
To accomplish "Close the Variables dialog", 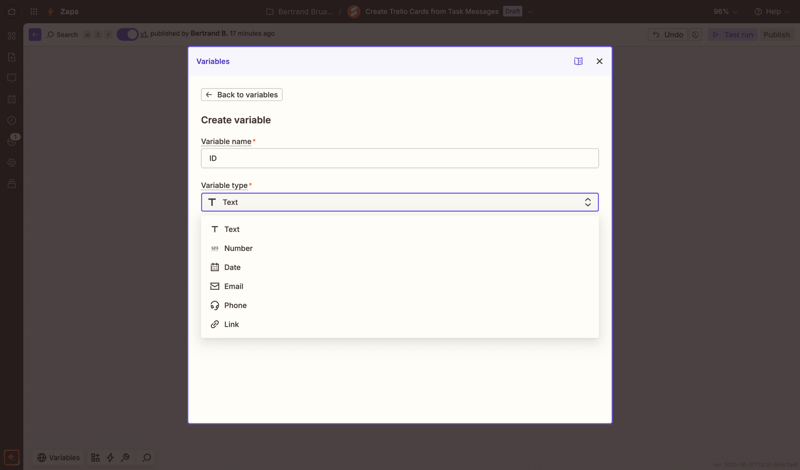I will click(599, 61).
